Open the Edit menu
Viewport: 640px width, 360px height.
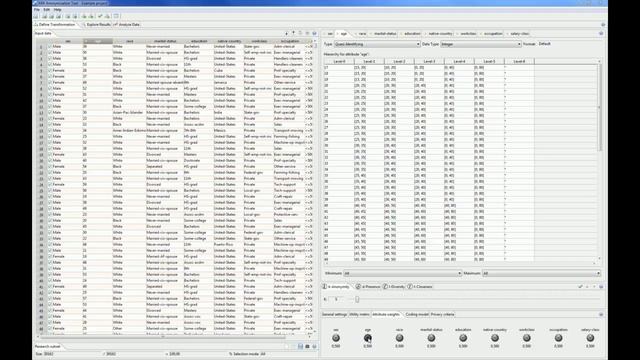[x=47, y=9]
